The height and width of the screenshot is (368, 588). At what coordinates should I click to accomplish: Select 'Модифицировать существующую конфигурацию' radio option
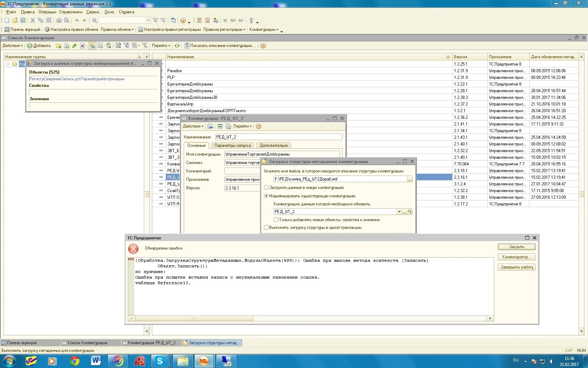tap(266, 196)
